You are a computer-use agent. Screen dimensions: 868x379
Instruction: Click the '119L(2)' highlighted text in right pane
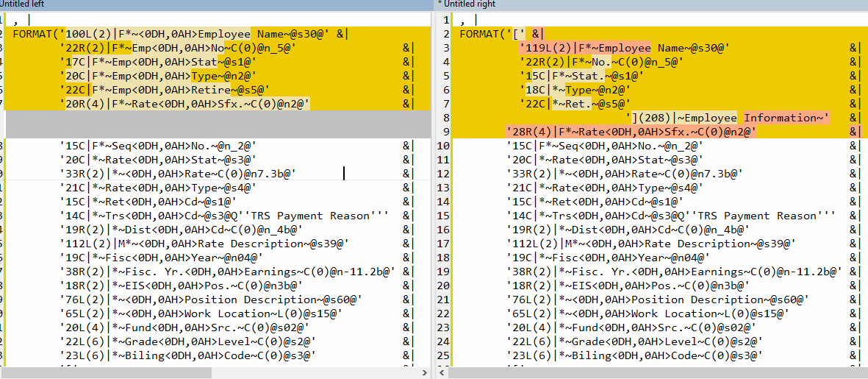[x=542, y=48]
